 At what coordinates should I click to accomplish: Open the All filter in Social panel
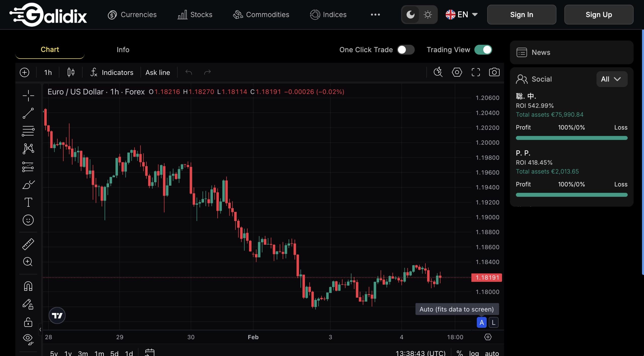612,79
